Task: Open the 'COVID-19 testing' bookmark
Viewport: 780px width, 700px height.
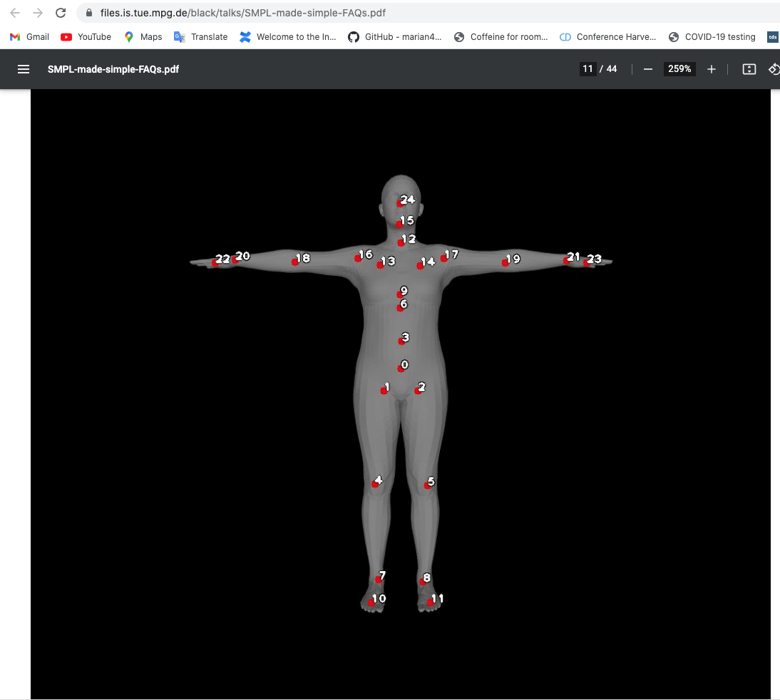Action: coord(714,37)
